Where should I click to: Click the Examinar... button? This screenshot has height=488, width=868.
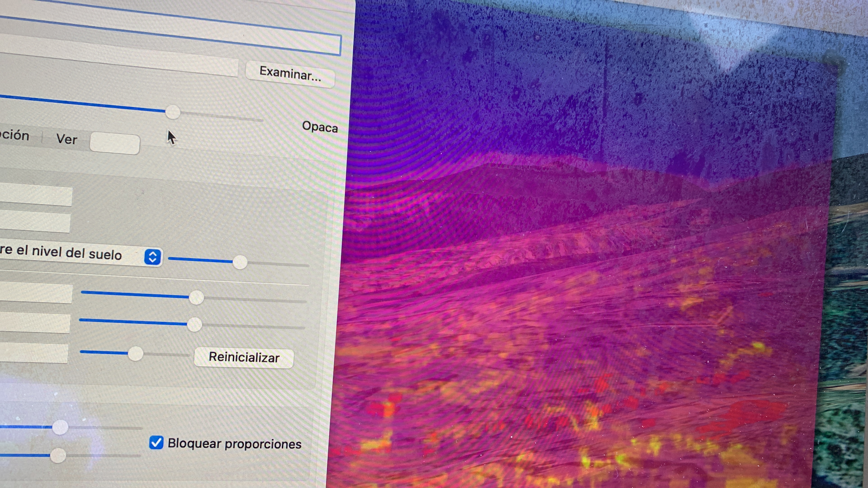290,74
